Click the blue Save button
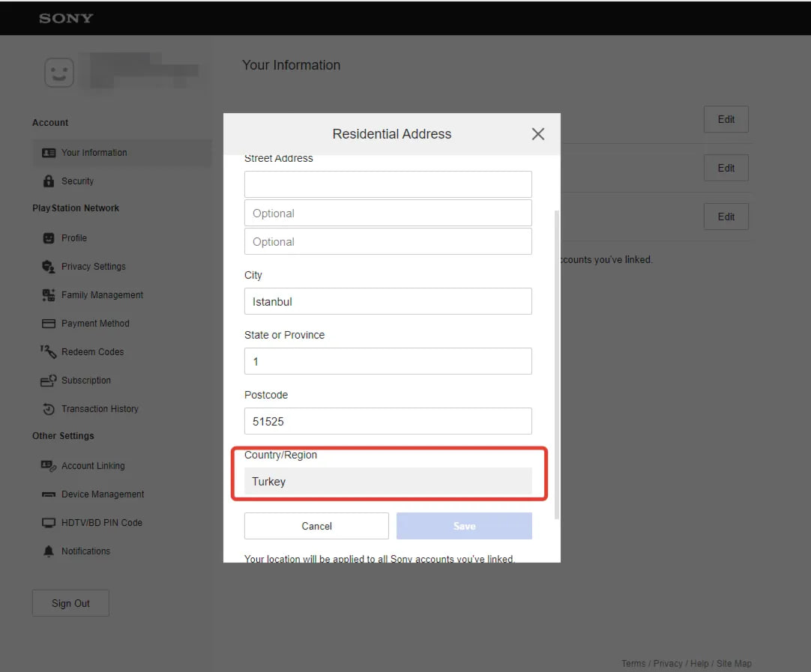This screenshot has width=811, height=672. (x=464, y=526)
